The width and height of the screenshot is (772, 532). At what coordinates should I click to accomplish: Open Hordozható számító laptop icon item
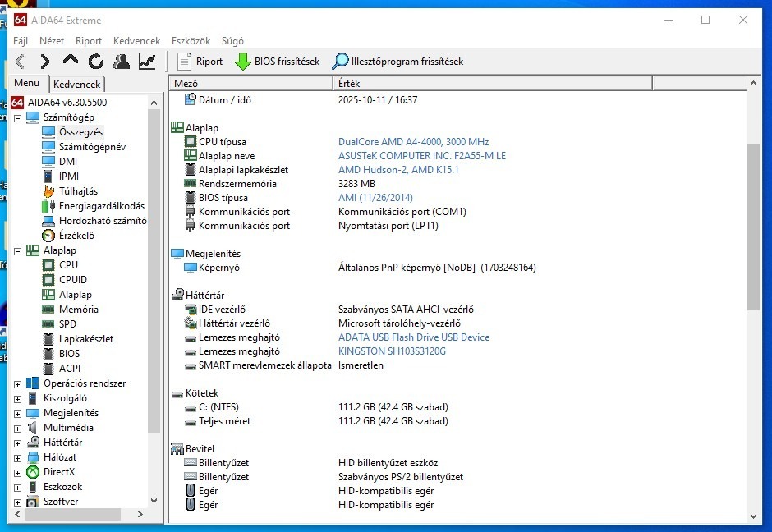pos(94,221)
